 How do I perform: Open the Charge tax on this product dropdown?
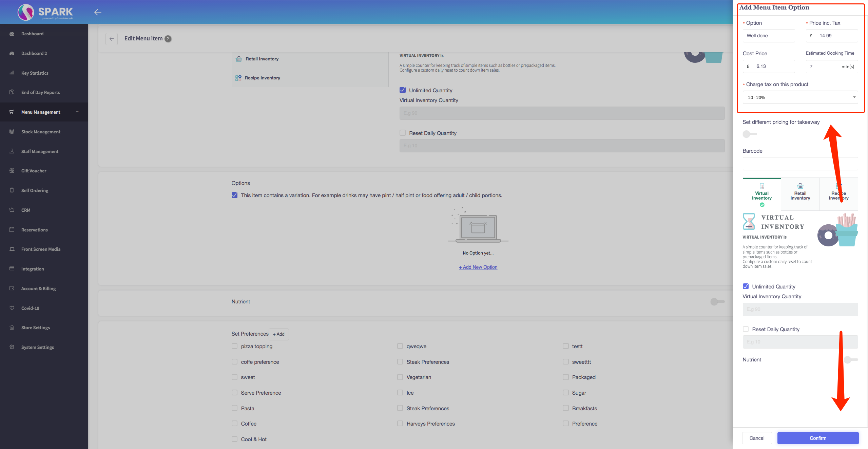(x=800, y=97)
